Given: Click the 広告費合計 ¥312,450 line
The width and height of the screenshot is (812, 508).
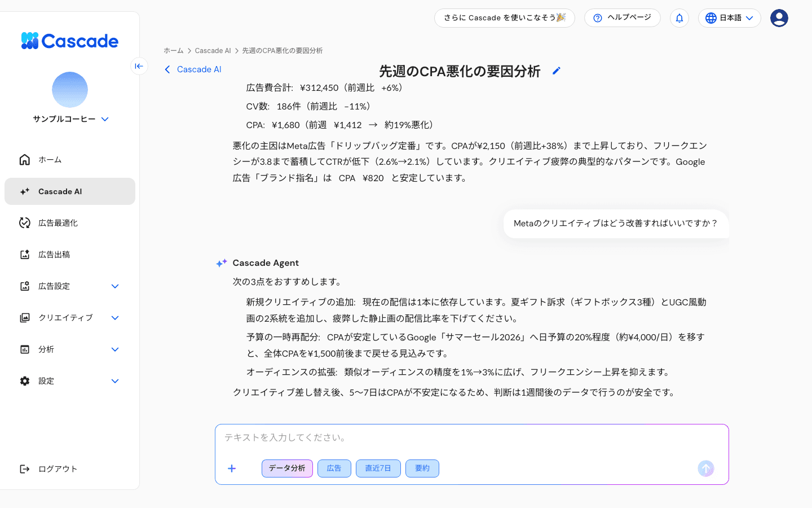Looking at the screenshot, I should pyautogui.click(x=326, y=88).
